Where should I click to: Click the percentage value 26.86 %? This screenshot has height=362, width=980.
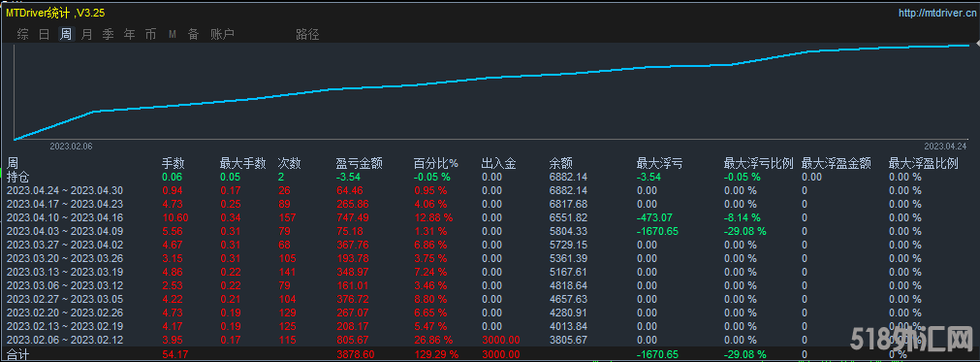433,340
